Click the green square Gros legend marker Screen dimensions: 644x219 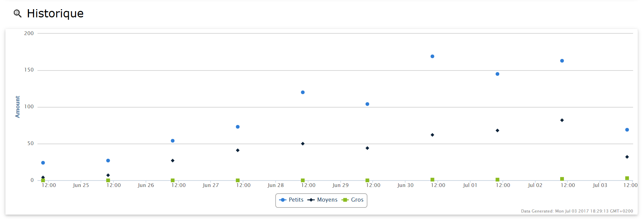[x=345, y=200]
